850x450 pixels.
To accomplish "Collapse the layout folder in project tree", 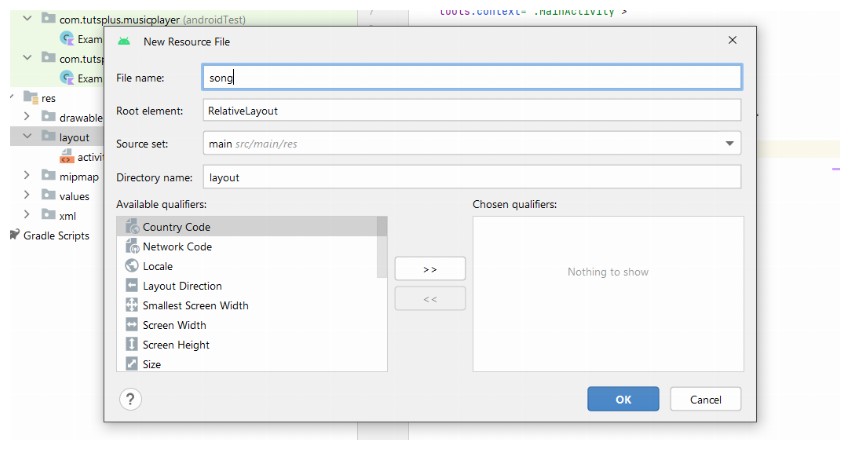I will [27, 137].
